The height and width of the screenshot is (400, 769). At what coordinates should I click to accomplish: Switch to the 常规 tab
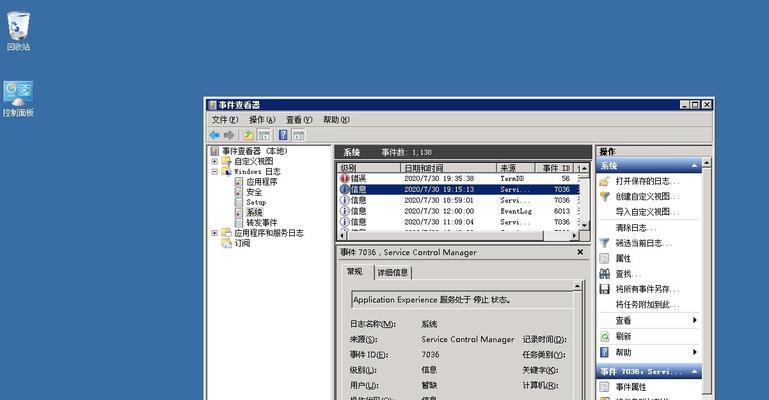point(355,271)
